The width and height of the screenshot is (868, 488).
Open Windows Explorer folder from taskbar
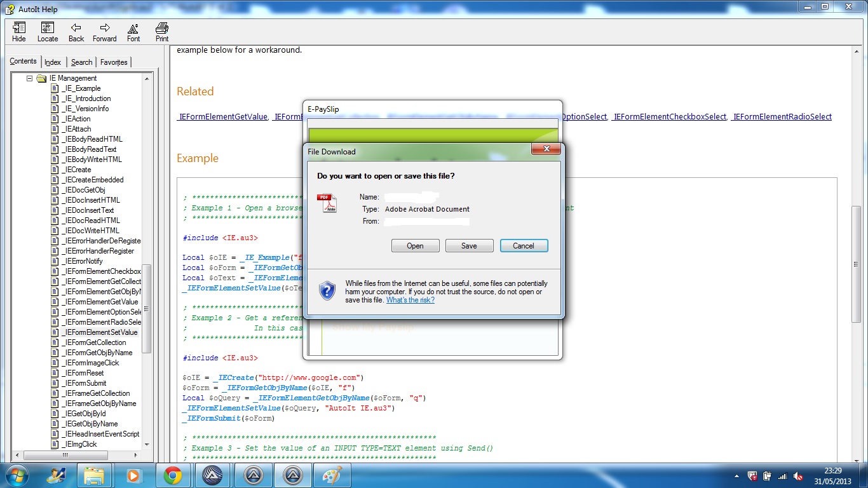click(x=94, y=475)
